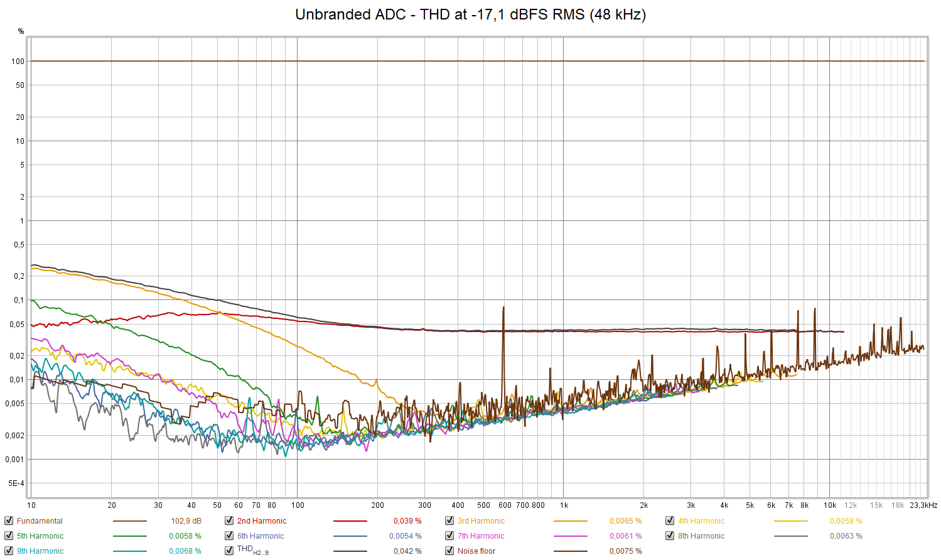The height and width of the screenshot is (560, 941).
Task: Click the 3rd Harmonic value 0,0065 %
Action: point(626,521)
